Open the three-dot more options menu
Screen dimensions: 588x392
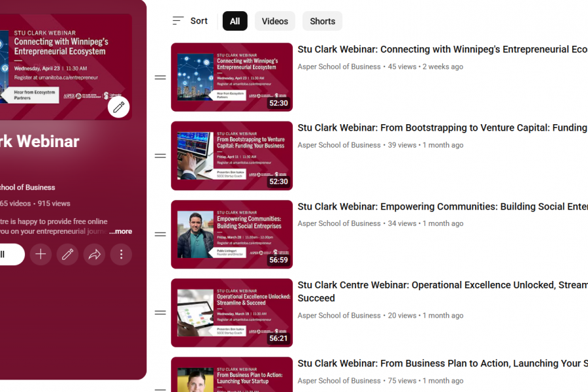(121, 254)
